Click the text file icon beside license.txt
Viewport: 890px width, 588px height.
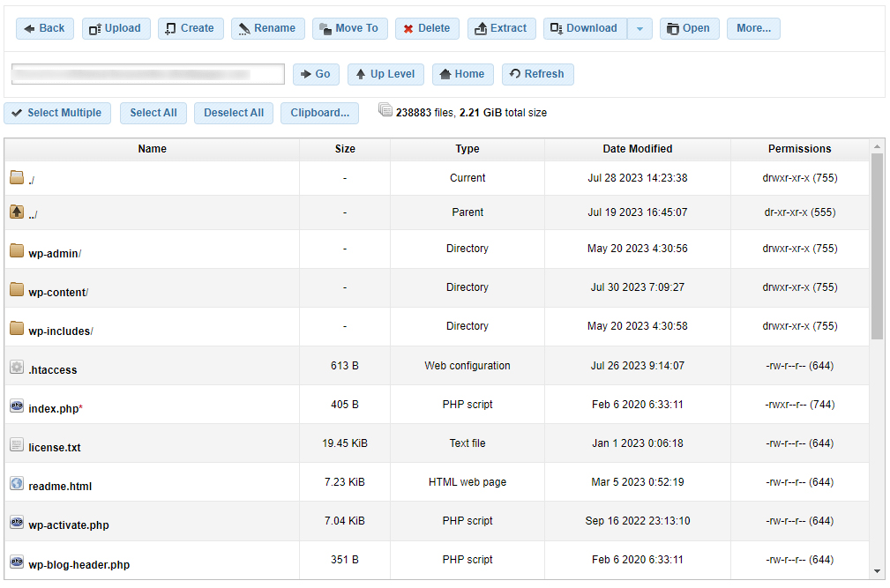pyautogui.click(x=16, y=443)
